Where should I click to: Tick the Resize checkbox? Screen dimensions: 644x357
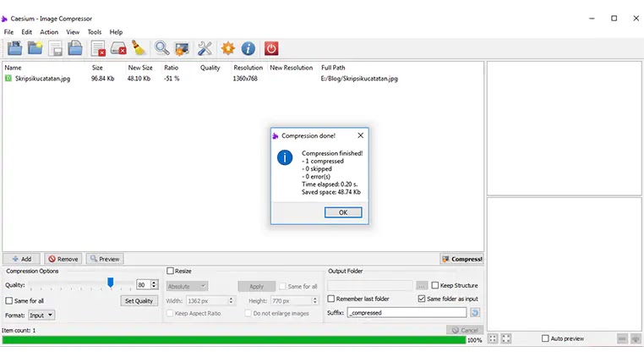(170, 271)
